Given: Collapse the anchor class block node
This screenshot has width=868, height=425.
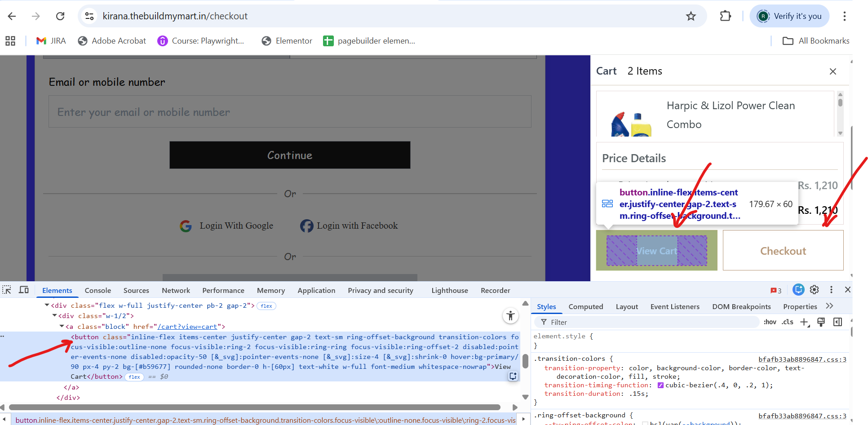Looking at the screenshot, I should (x=62, y=326).
